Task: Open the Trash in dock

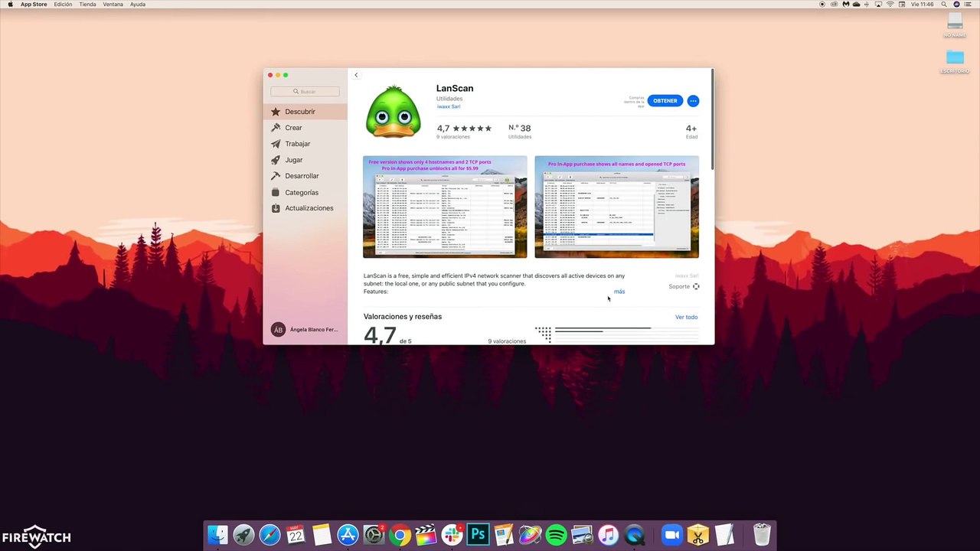Action: 761,535
